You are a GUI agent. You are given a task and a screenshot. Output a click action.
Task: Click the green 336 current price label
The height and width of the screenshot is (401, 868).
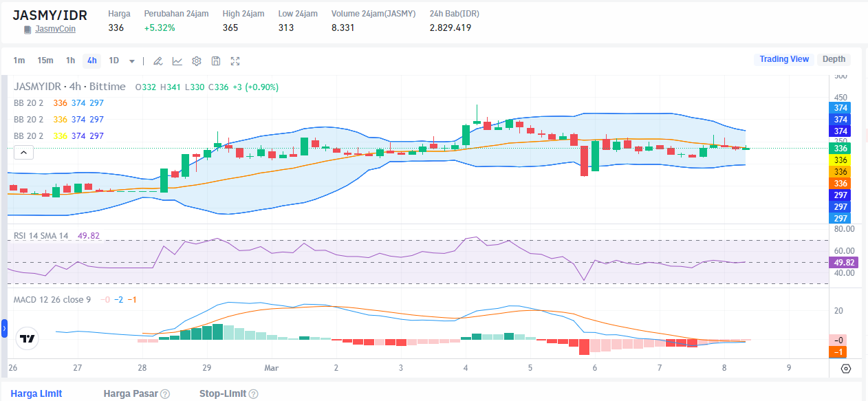(x=840, y=148)
